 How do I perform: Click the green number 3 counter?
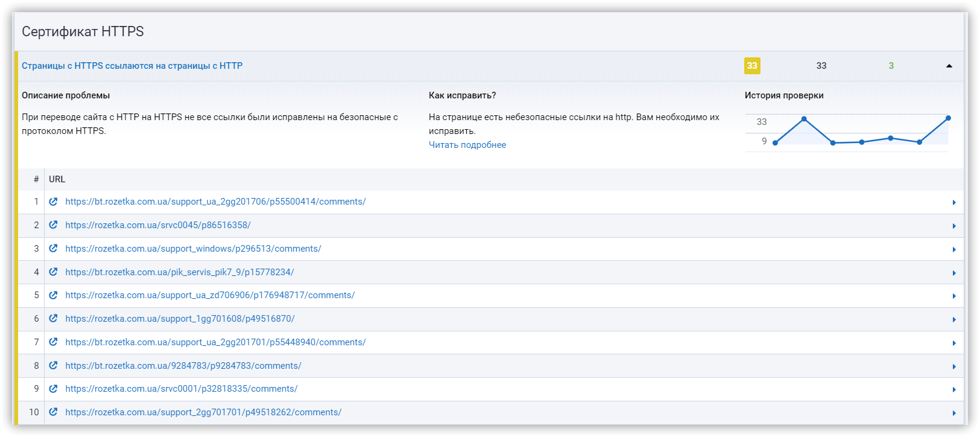click(x=891, y=66)
